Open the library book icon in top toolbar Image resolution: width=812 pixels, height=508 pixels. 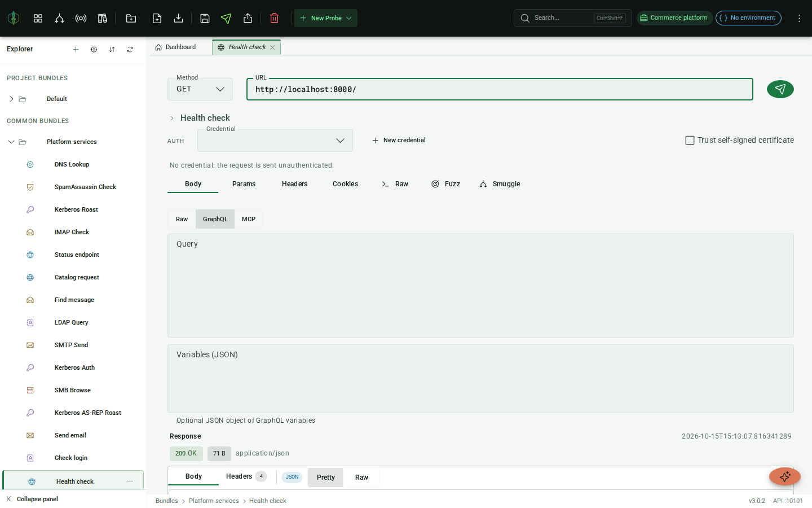(x=103, y=18)
